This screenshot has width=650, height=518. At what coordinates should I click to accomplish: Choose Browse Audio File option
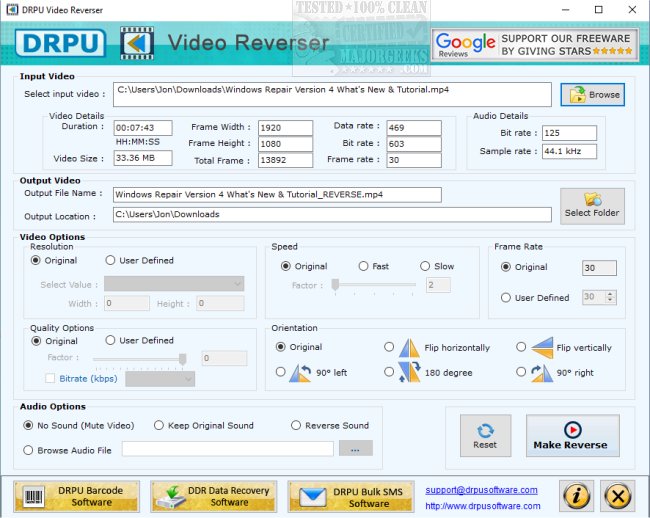pyautogui.click(x=28, y=450)
